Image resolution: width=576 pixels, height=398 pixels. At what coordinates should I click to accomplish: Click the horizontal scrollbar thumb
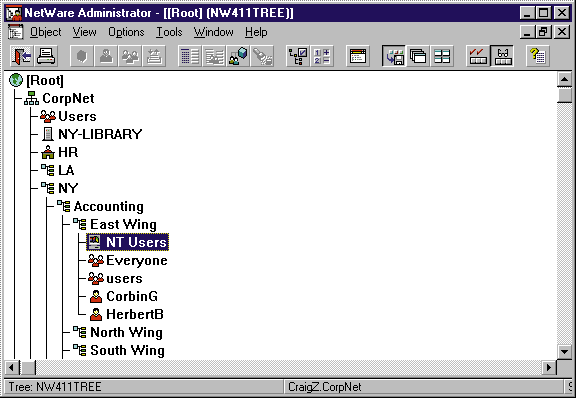tap(28, 367)
